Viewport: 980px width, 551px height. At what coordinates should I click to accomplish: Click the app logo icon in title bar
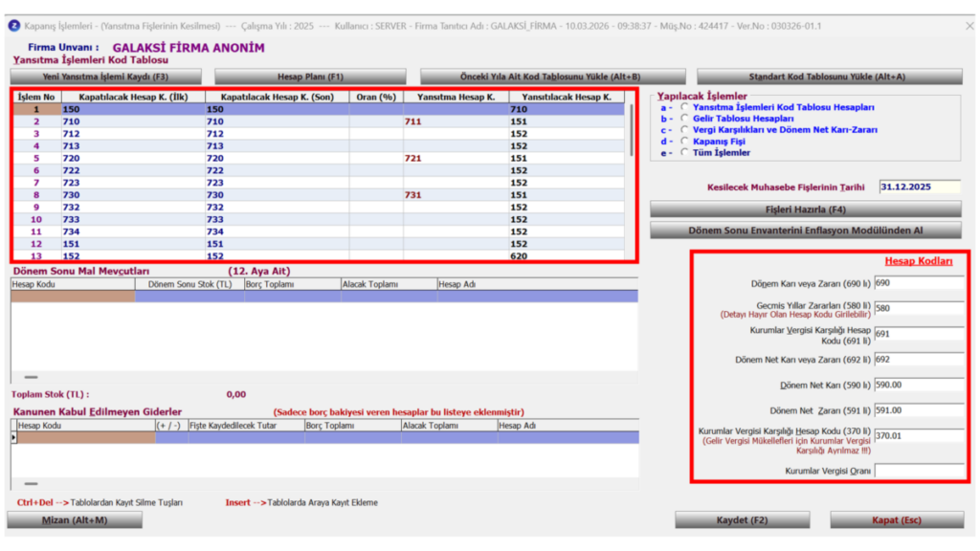(13, 26)
